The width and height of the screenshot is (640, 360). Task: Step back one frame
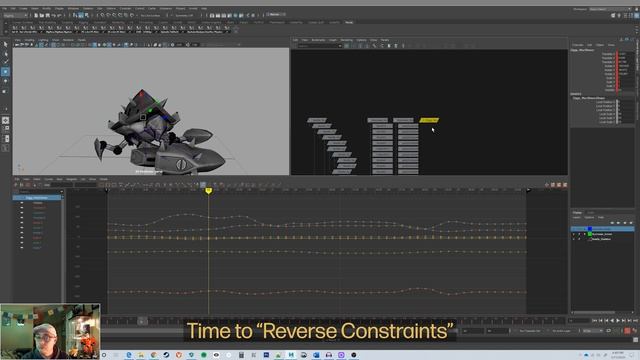[600, 321]
